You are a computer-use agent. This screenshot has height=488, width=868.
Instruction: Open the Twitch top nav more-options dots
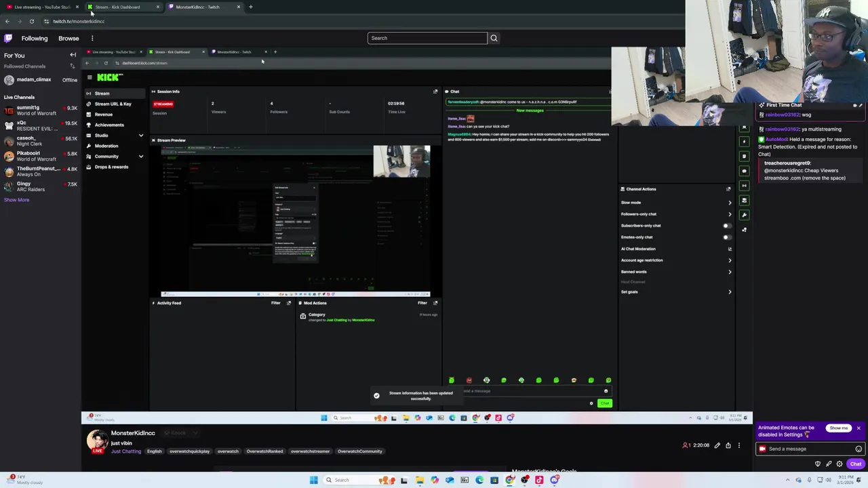[x=92, y=39]
